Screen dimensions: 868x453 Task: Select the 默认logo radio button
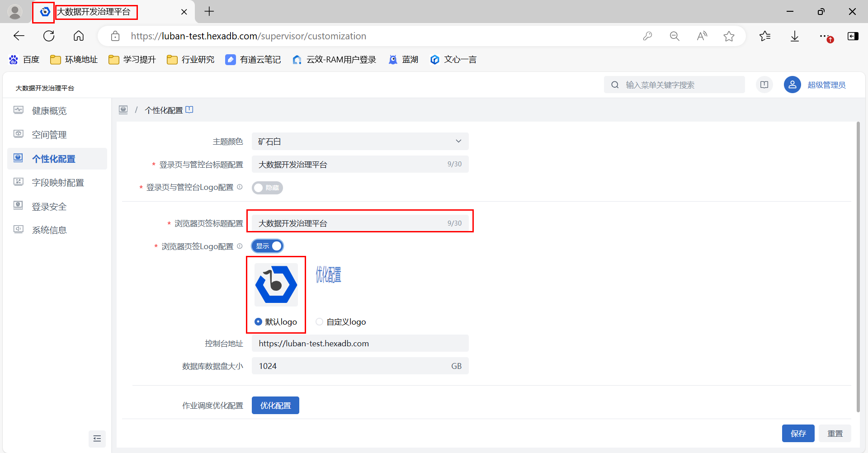coord(258,321)
